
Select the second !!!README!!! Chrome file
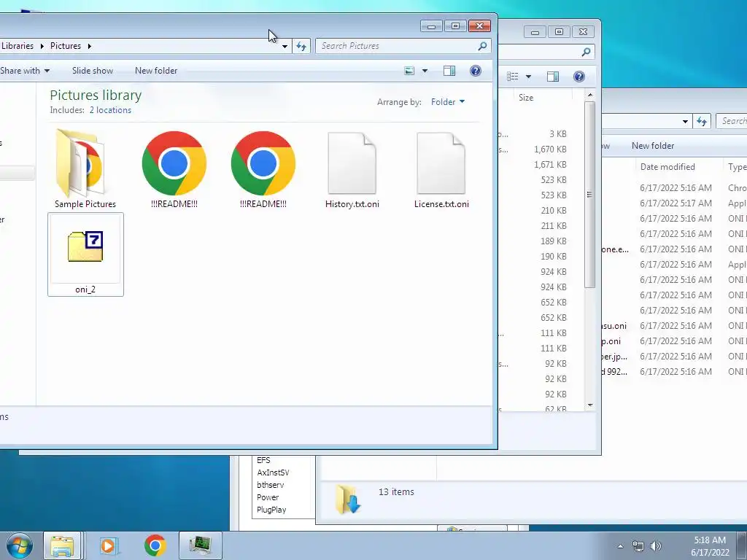tap(263, 169)
